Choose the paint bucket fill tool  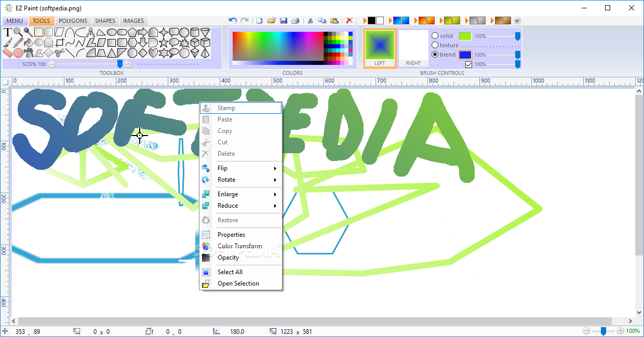[28, 43]
